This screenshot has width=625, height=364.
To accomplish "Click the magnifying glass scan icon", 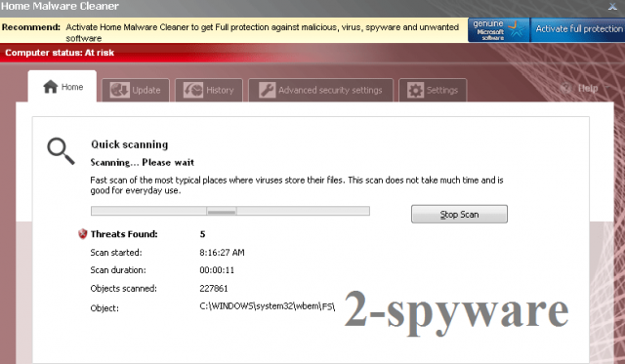I will coord(61,151).
